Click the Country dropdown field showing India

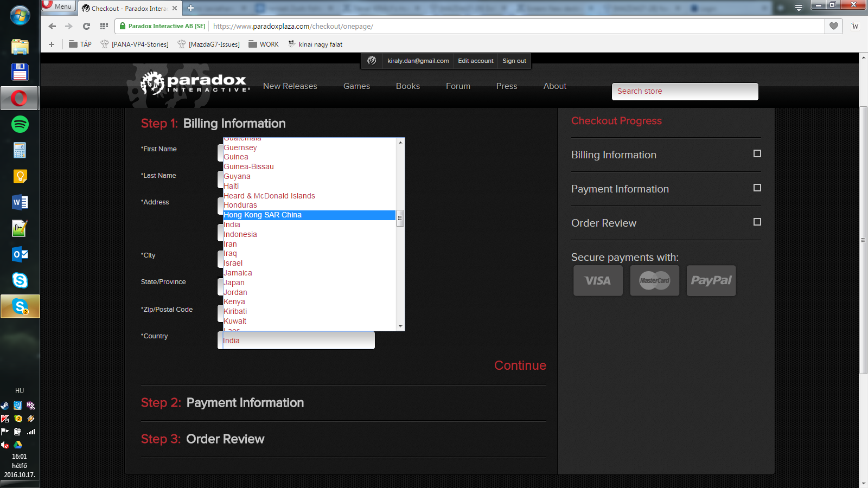click(x=296, y=341)
